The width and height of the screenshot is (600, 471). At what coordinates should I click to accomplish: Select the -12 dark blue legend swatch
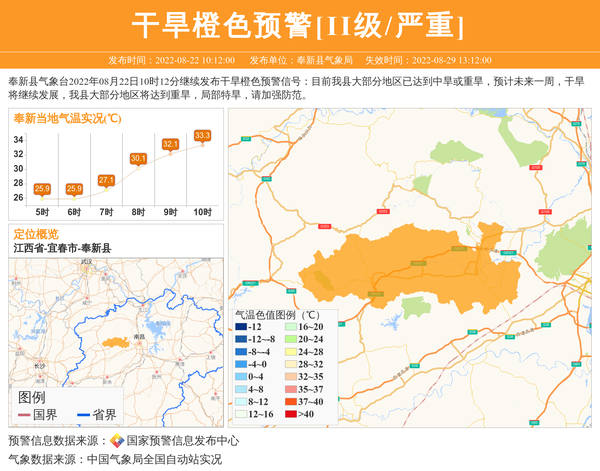click(240, 328)
